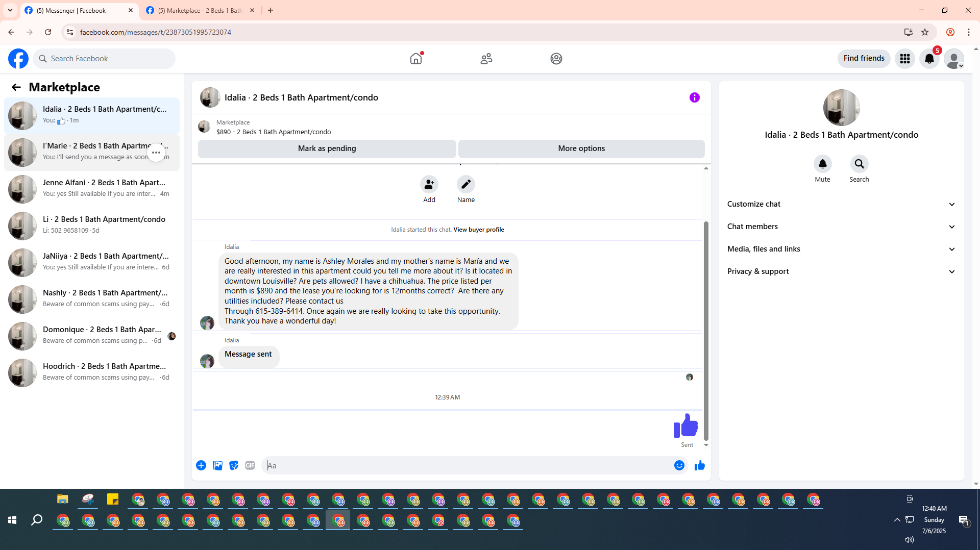Open profile circle icon in top navigation
This screenshot has width=980, height=550.
click(556, 59)
